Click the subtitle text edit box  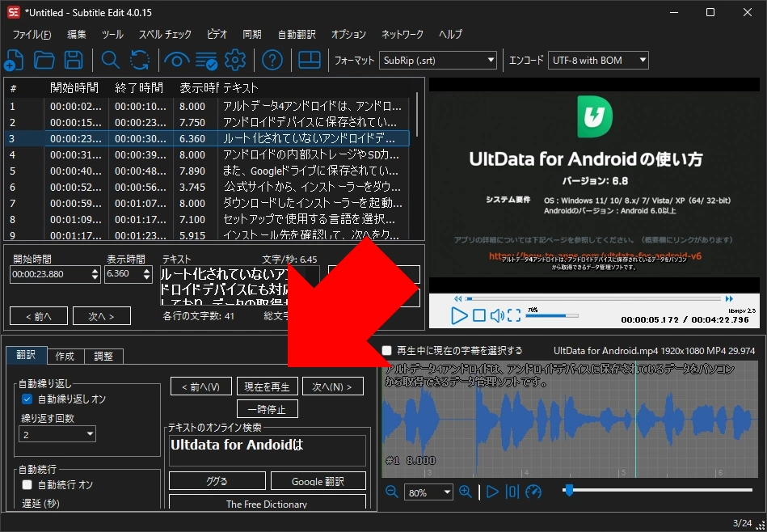tap(240, 286)
